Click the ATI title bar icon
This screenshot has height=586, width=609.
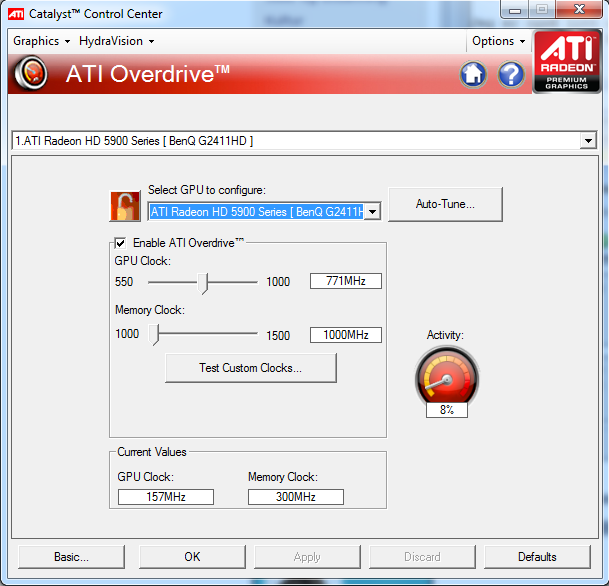(16, 14)
